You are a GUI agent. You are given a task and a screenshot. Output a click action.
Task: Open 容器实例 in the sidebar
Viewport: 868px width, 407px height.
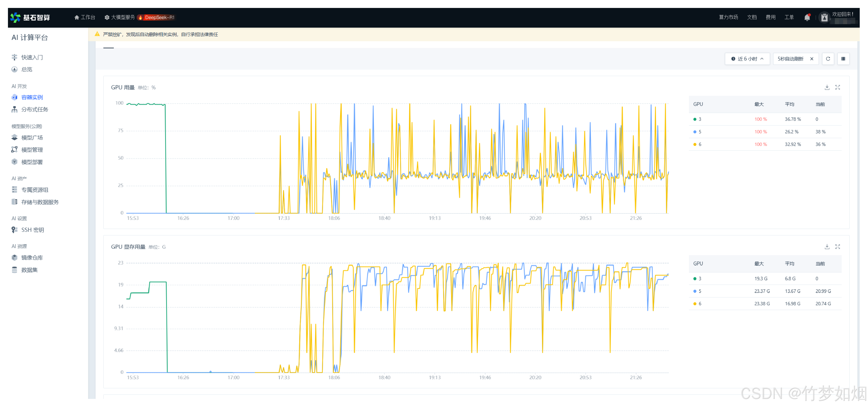[32, 97]
